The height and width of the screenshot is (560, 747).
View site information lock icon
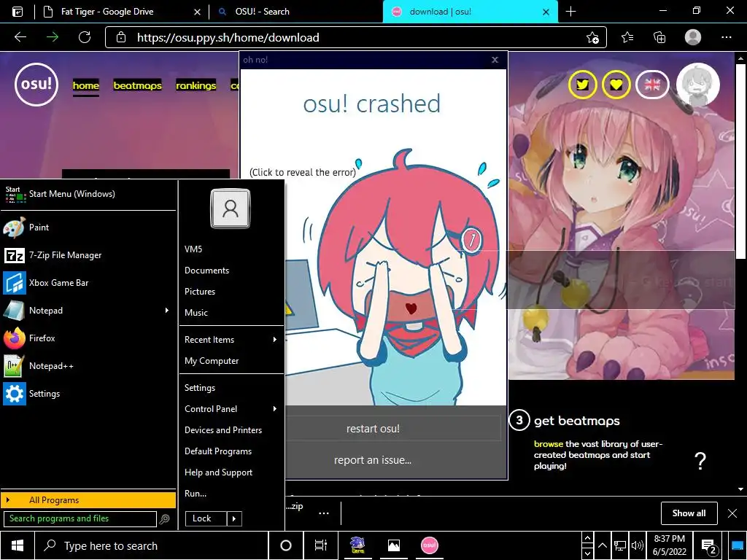pyautogui.click(x=121, y=38)
